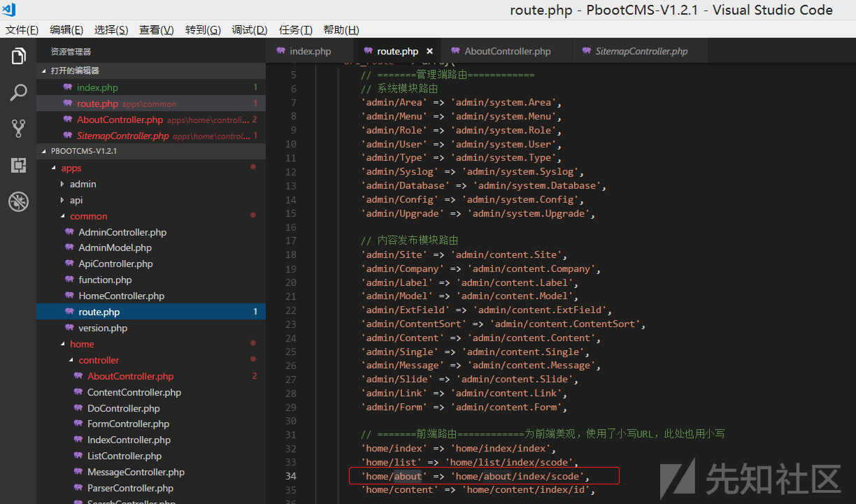Click the 内容发布模块路由 comment on line 17
This screenshot has width=856, height=504.
pos(409,240)
